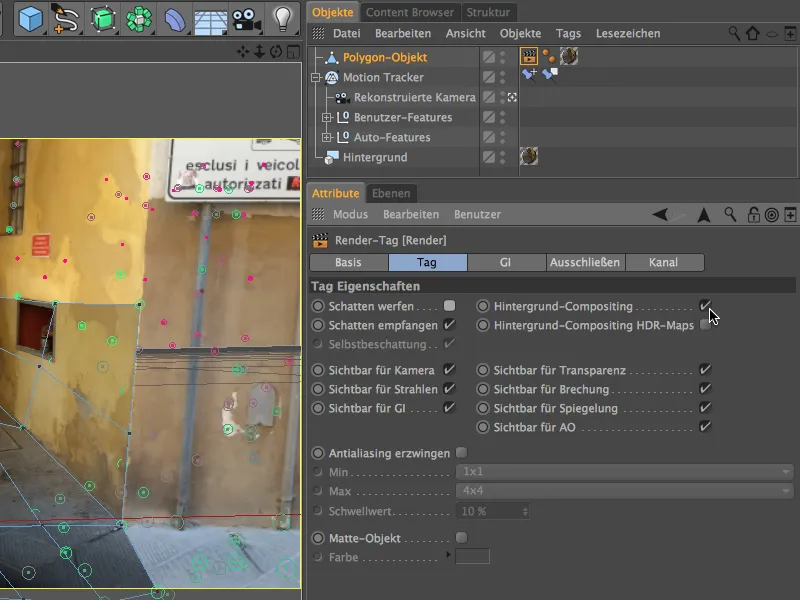The height and width of the screenshot is (600, 800).
Task: Select the GI tab button
Action: point(505,262)
